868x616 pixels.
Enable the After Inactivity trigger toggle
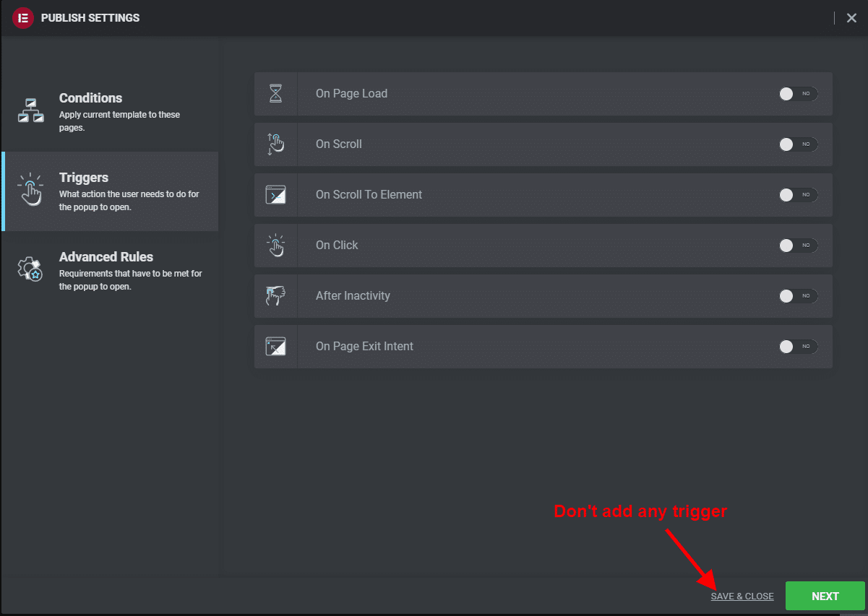(798, 296)
